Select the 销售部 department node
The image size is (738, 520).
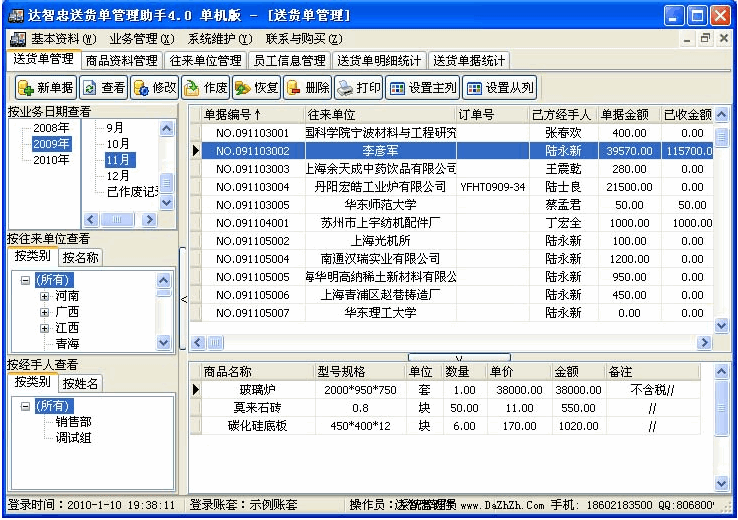(73, 422)
